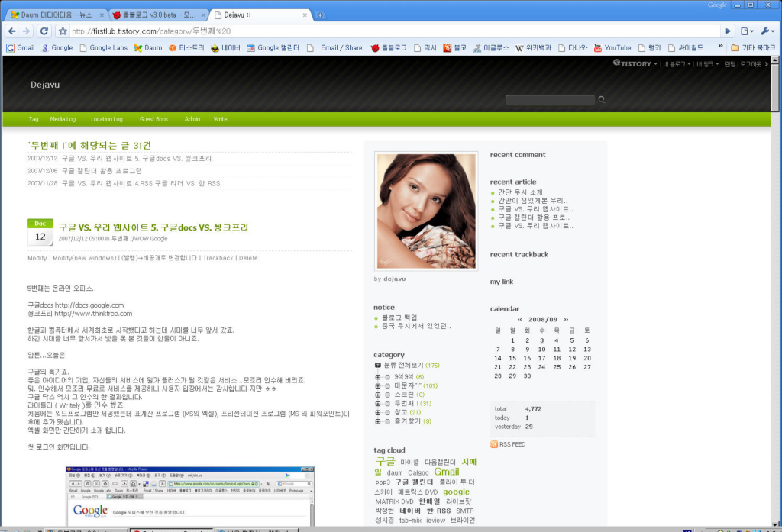Open the 다나와 bookmark
The width and height of the screenshot is (782, 532).
(x=574, y=48)
